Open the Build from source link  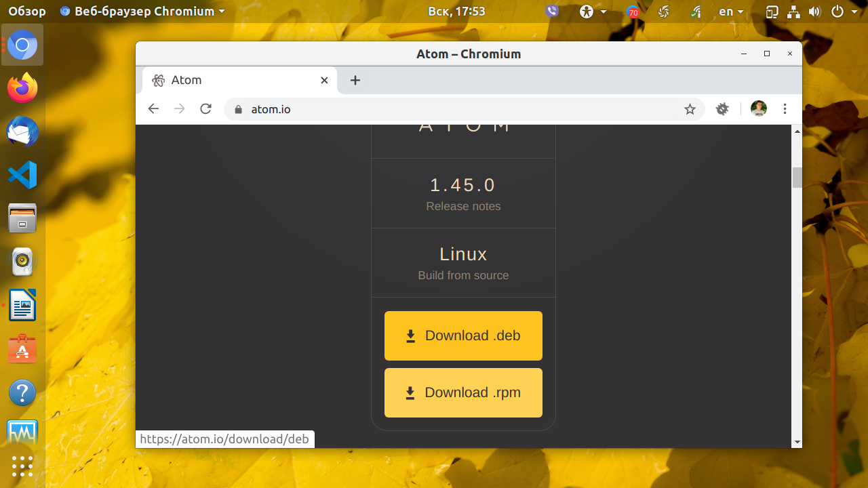pos(463,275)
